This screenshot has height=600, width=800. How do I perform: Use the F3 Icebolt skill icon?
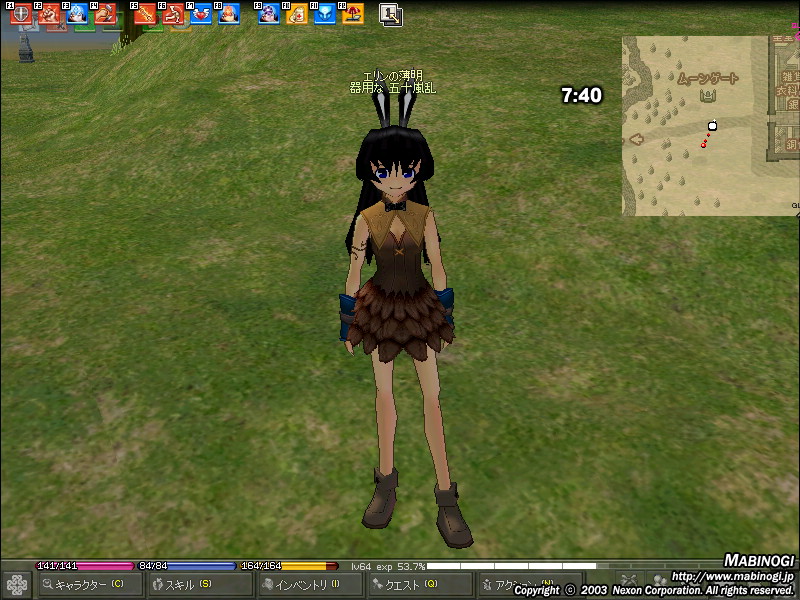click(x=77, y=14)
